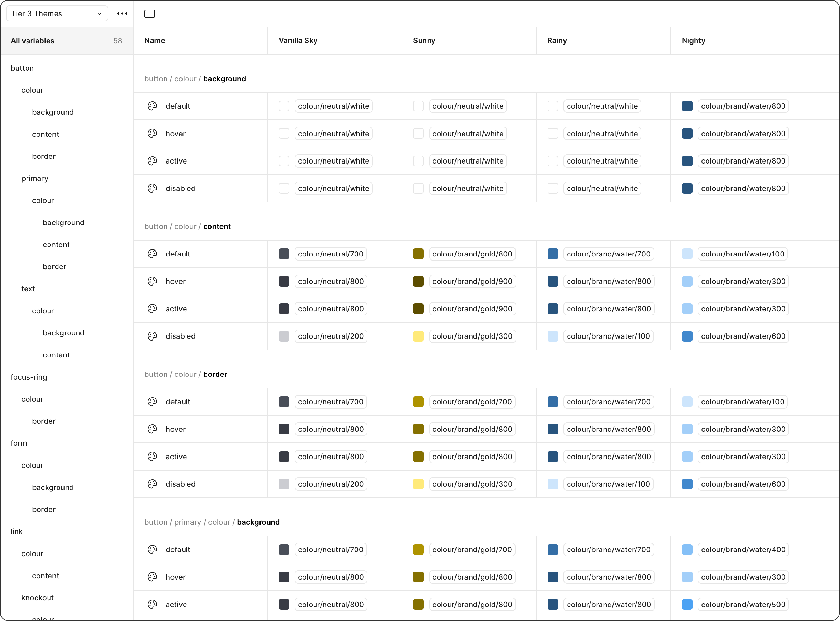Expand the button group in the sidebar
Screen dimensions: 840x621
pyautogui.click(x=23, y=68)
